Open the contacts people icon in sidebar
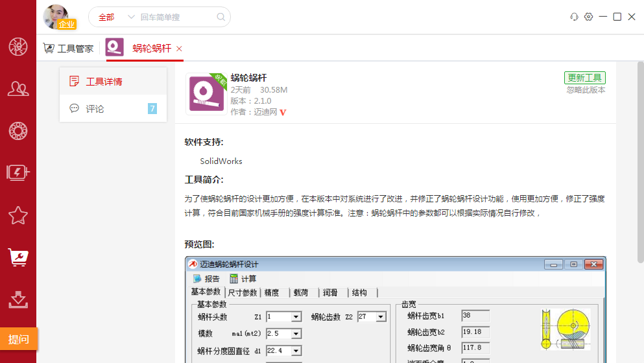The width and height of the screenshot is (644, 363). click(18, 88)
